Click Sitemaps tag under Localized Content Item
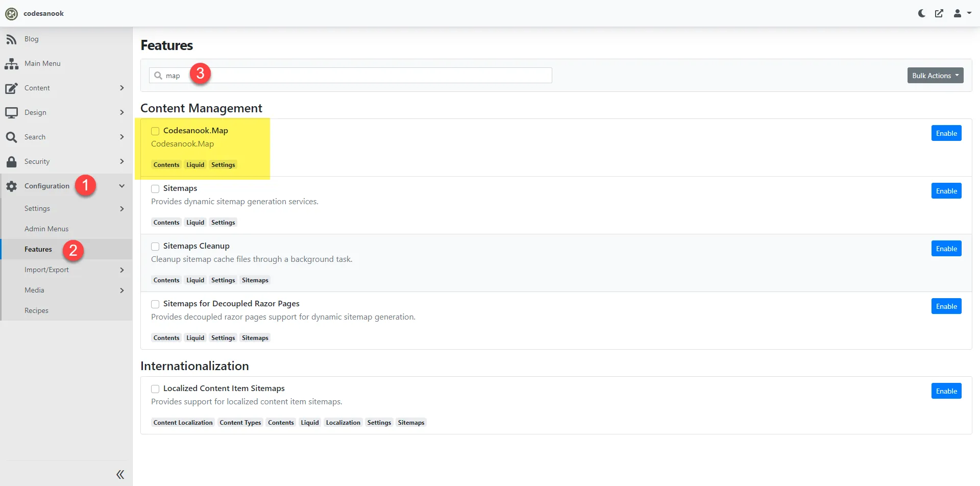Image resolution: width=980 pixels, height=486 pixels. 411,423
